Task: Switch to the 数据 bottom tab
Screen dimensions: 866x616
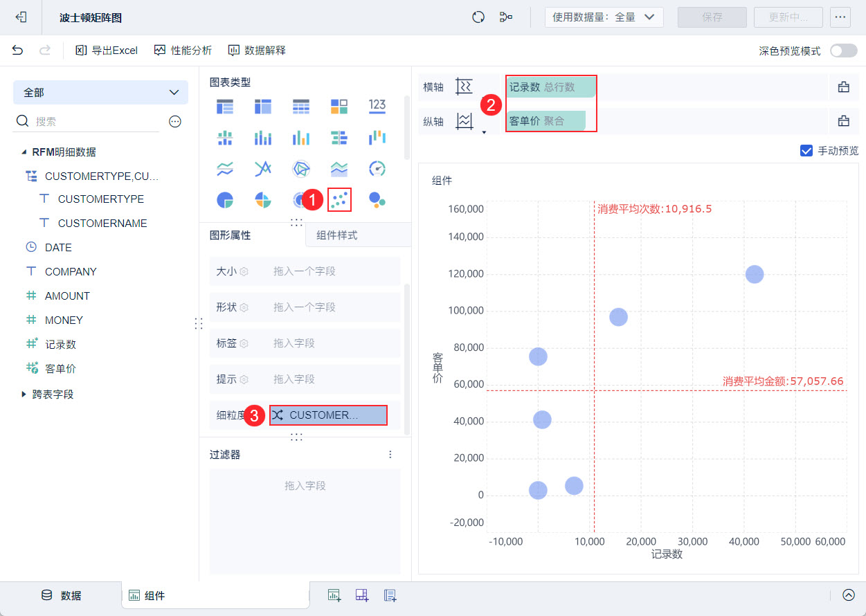Action: click(61, 595)
